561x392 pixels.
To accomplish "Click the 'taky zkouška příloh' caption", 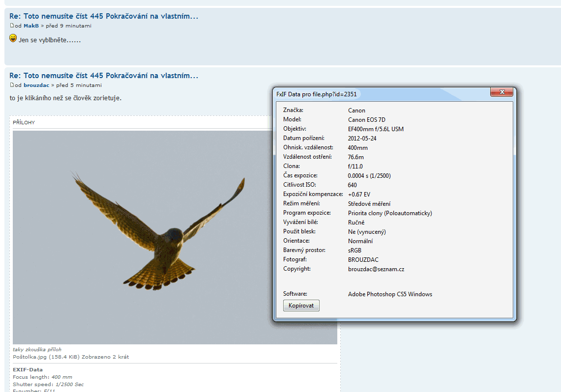I will pyautogui.click(x=37, y=349).
